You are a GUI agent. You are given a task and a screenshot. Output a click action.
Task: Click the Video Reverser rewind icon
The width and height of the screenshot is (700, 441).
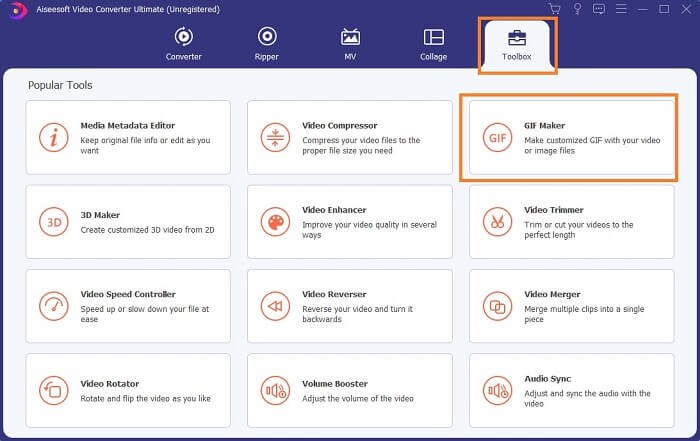click(275, 306)
